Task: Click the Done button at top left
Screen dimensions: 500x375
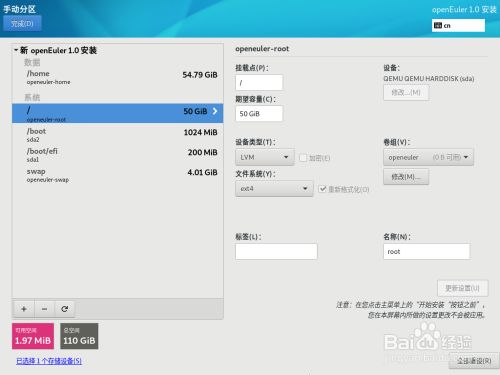Action: click(x=22, y=24)
